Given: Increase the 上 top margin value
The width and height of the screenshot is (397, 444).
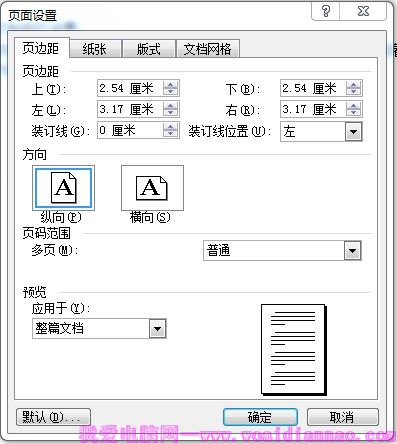Looking at the screenshot, I should click(171, 85).
